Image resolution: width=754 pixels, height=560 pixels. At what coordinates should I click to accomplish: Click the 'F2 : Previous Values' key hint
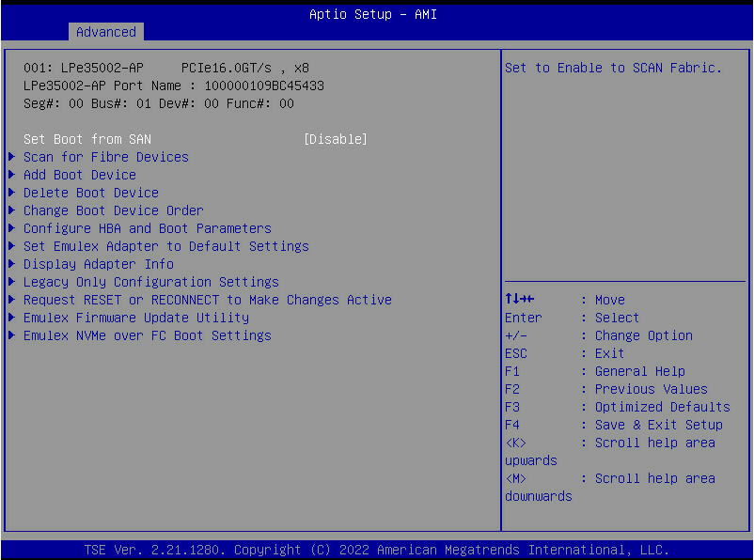click(605, 389)
